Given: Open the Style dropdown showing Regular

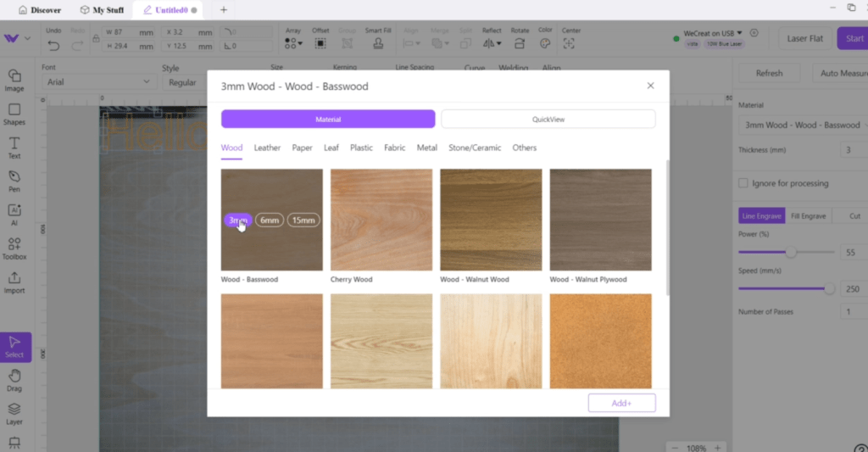Looking at the screenshot, I should tap(182, 82).
